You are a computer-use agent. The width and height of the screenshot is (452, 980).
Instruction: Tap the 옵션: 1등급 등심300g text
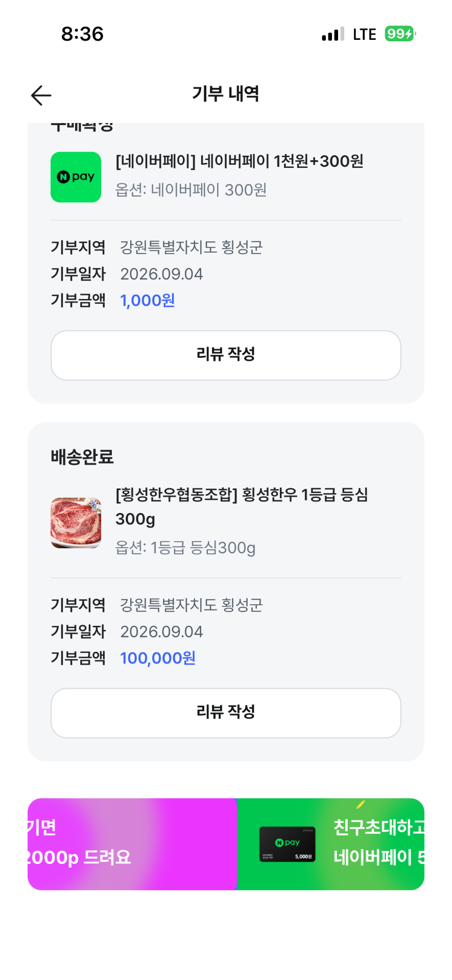185,548
